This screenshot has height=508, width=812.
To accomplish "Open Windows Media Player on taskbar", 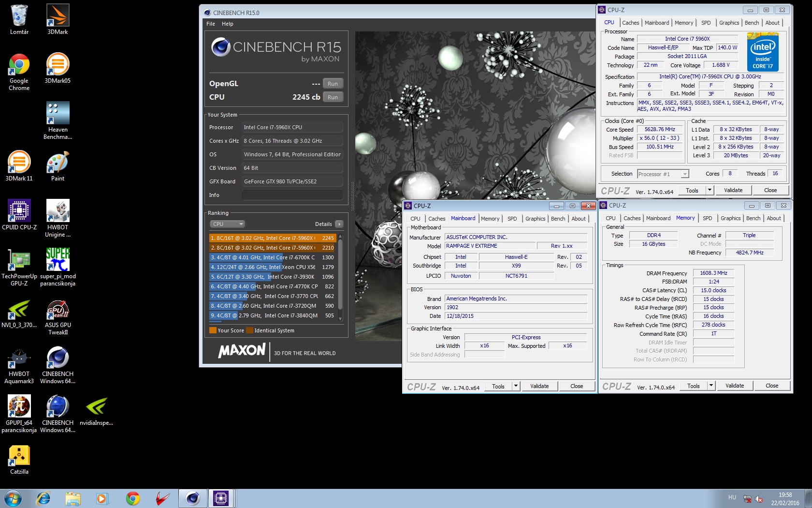I will pos(102,498).
